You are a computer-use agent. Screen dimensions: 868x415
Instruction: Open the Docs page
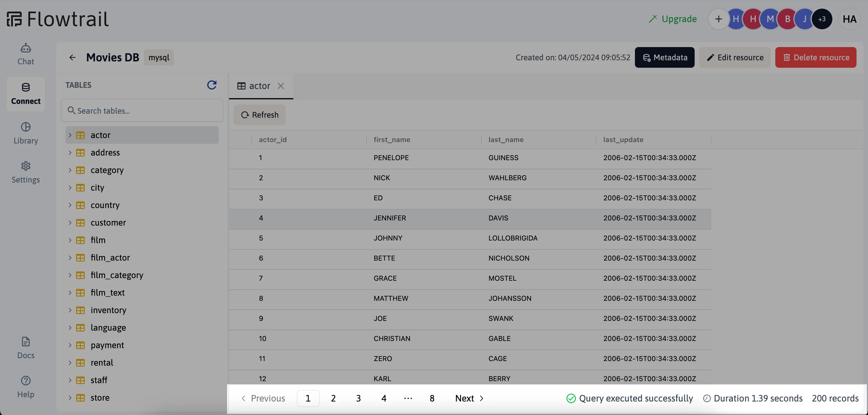pos(26,348)
